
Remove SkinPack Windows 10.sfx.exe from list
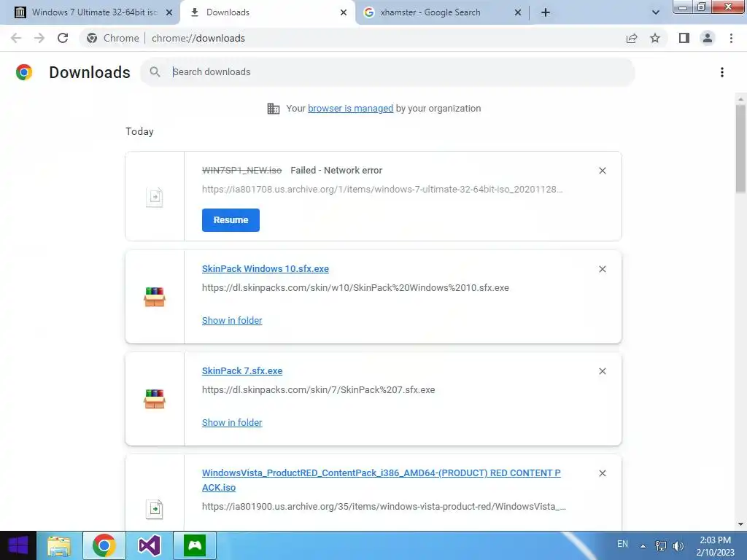click(602, 269)
